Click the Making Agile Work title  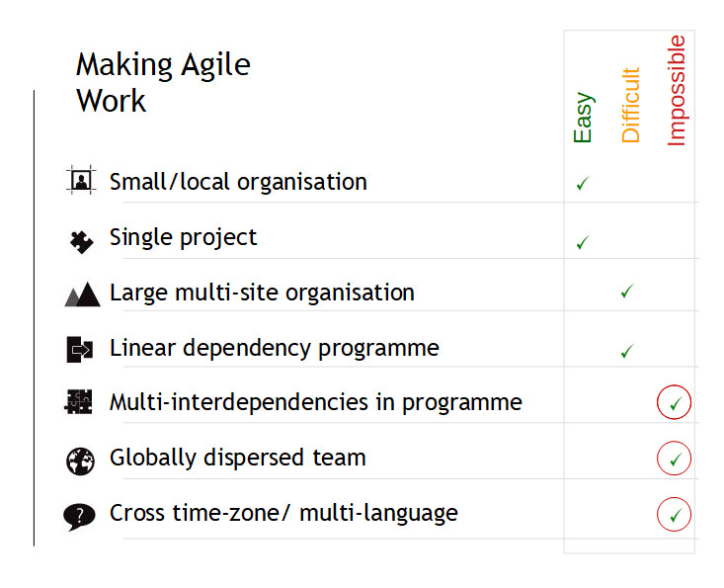click(163, 82)
